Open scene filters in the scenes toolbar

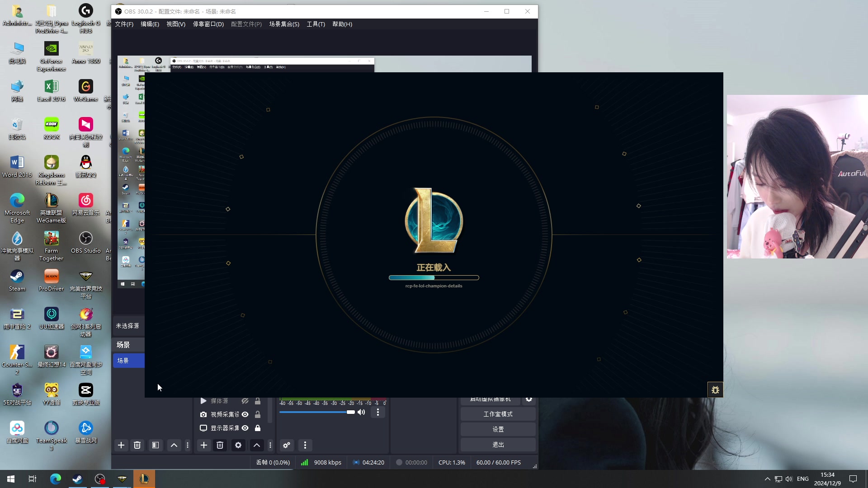pos(156,445)
